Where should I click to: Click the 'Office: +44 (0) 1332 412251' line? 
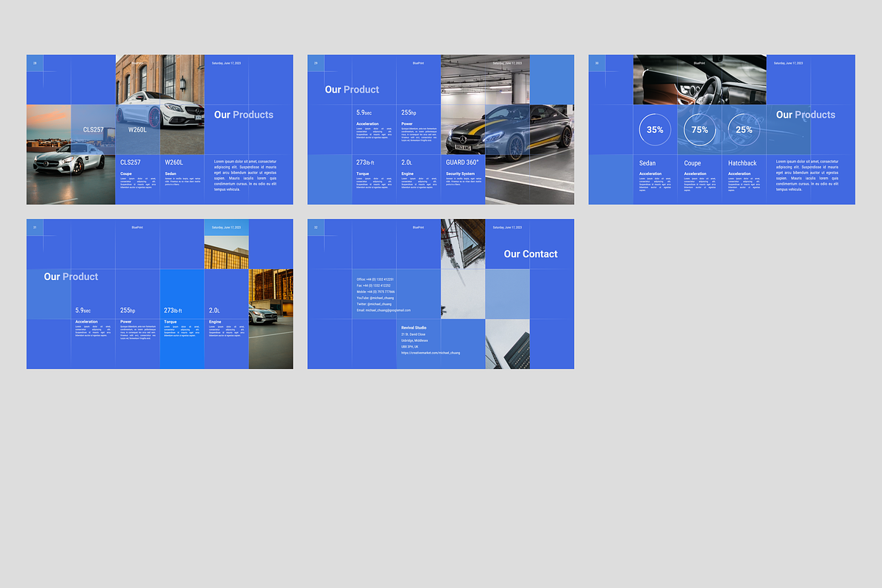point(376,279)
